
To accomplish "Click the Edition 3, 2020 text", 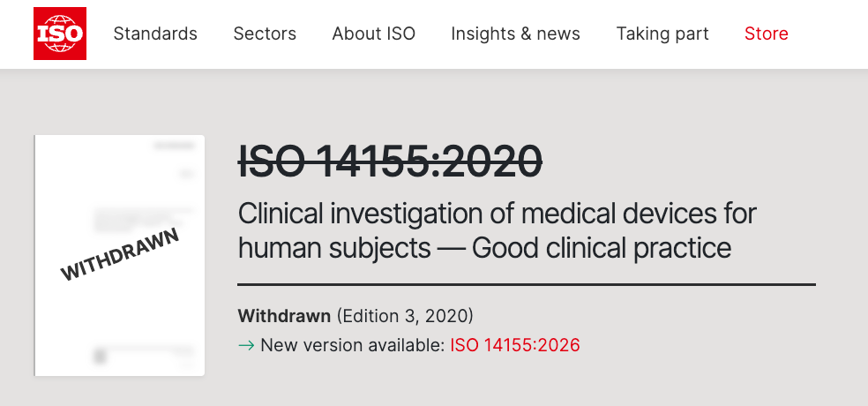I will pyautogui.click(x=404, y=315).
